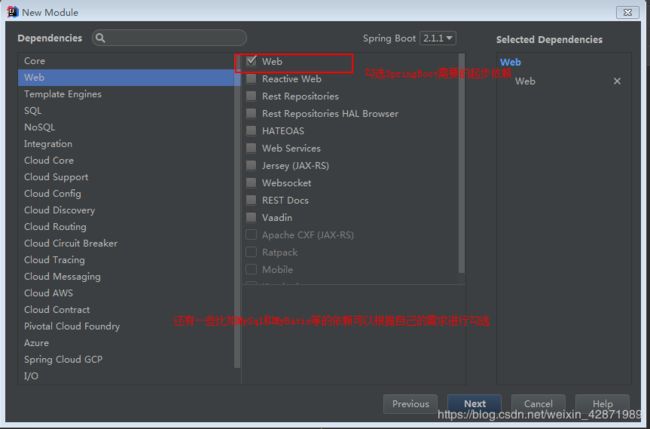Screen dimensions: 650x429
Task: Open the Template Engines category
Action: [126, 94]
